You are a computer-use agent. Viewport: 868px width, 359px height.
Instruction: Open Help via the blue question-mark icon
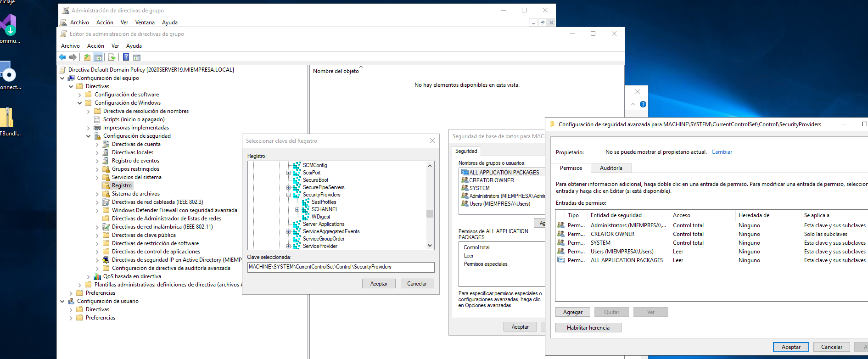coord(126,57)
